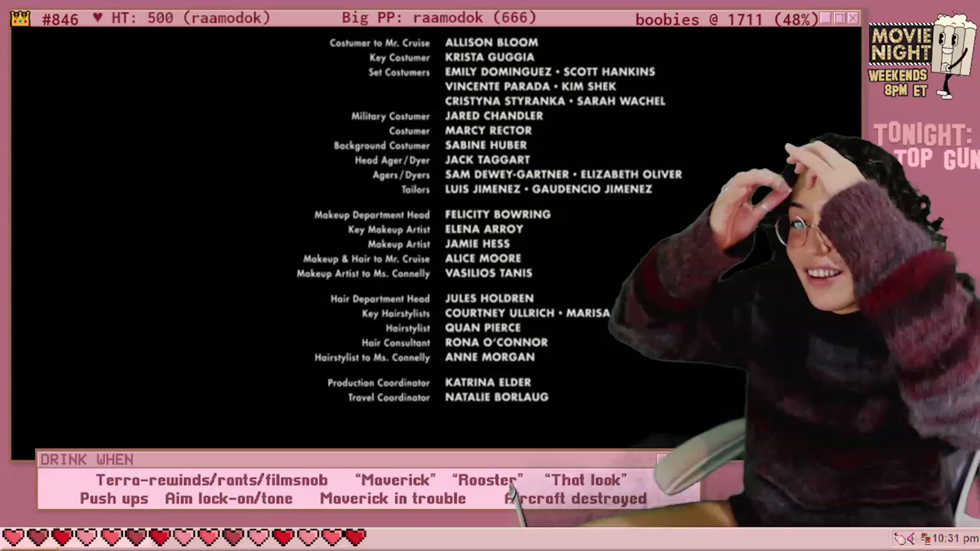Select credit name 'ANNE MORGAN'
Image resolution: width=980 pixels, height=551 pixels.
pos(489,358)
